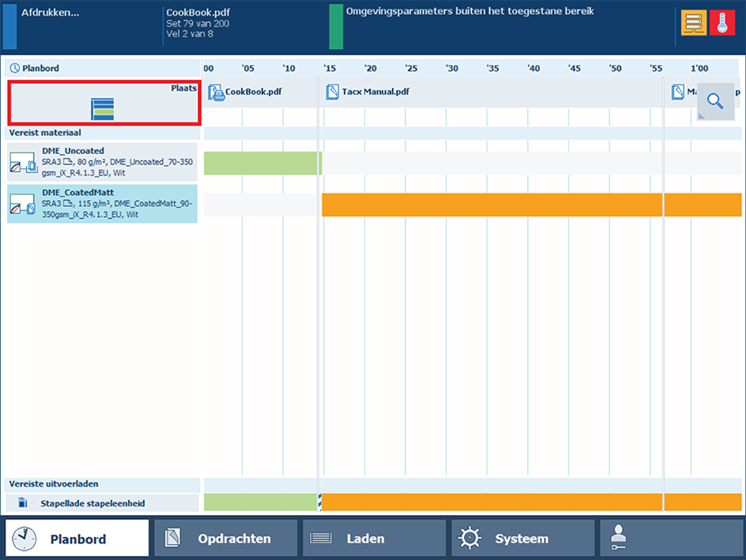Click the Systeem tab gear icon
This screenshot has height=560, width=746.
pyautogui.click(x=469, y=538)
